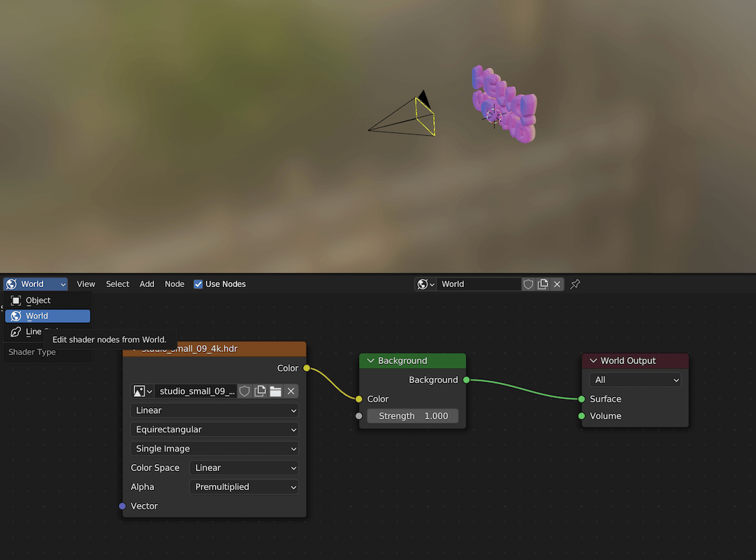Open the Equirectangular projection dropdown
The image size is (756, 560).
[214, 429]
